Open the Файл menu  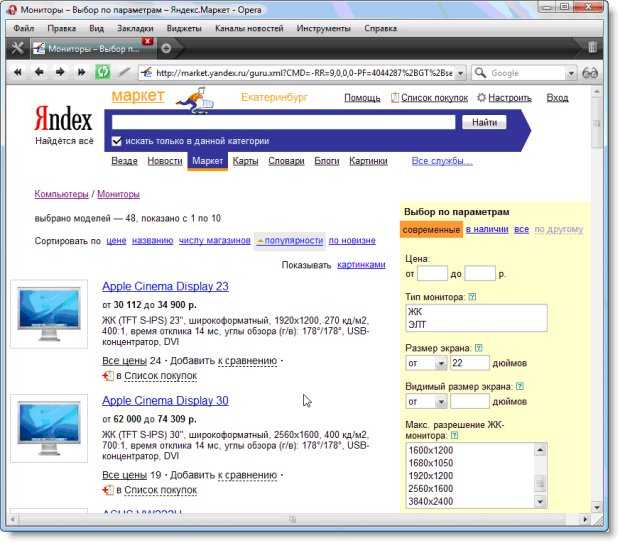24,28
